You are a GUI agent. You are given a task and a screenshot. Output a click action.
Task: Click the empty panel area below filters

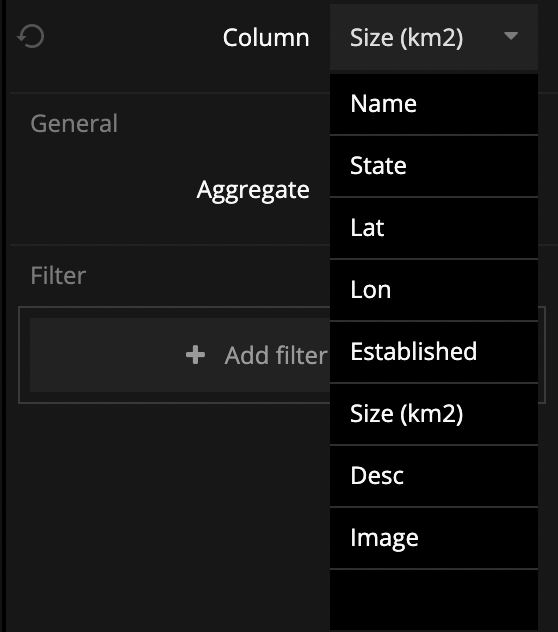tap(169, 516)
